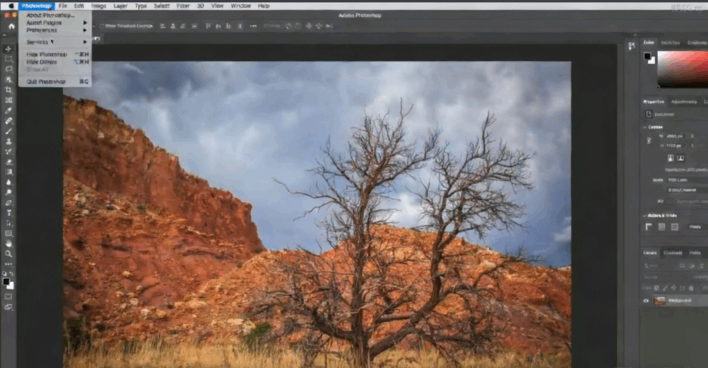Select the Frame tool
The height and width of the screenshot is (368, 708).
pos(8,100)
